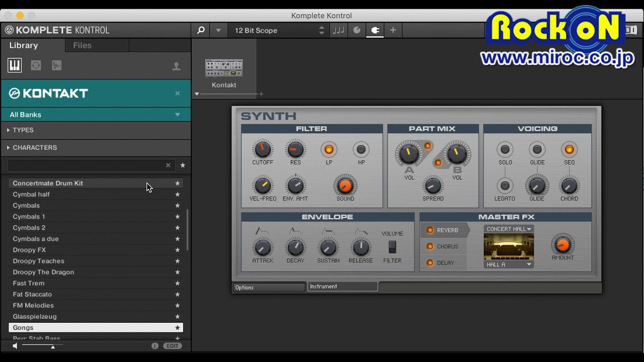Select the Loops circular-arrows icon
This screenshot has height=362, width=644.
pos(36,65)
